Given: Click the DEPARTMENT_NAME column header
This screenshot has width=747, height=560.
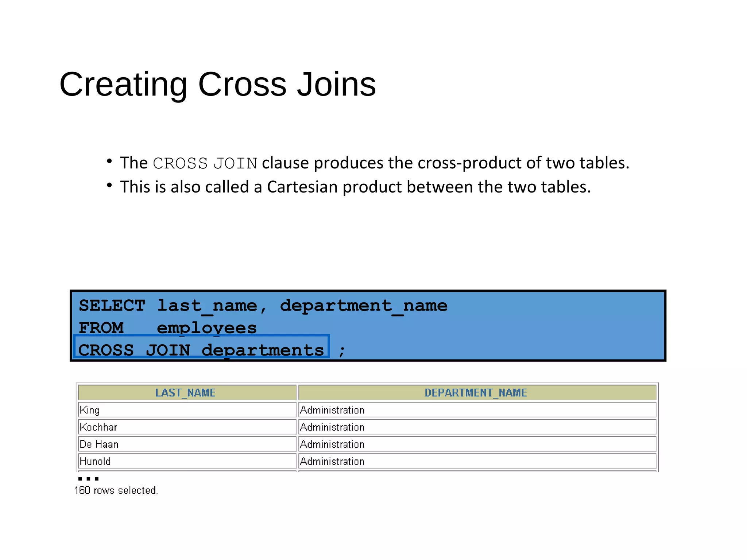Looking at the screenshot, I should coord(477,393).
